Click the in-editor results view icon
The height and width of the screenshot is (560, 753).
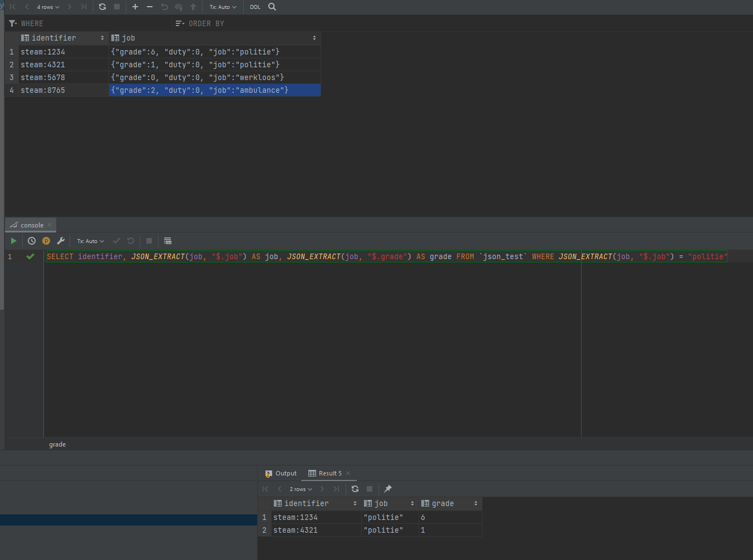[x=168, y=241]
